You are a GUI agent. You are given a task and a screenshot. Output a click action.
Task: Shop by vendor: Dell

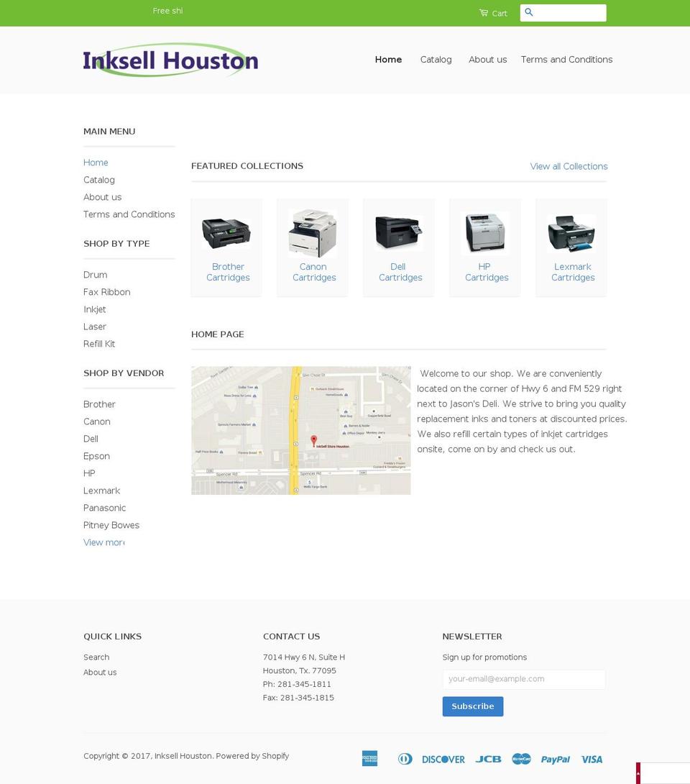(91, 439)
